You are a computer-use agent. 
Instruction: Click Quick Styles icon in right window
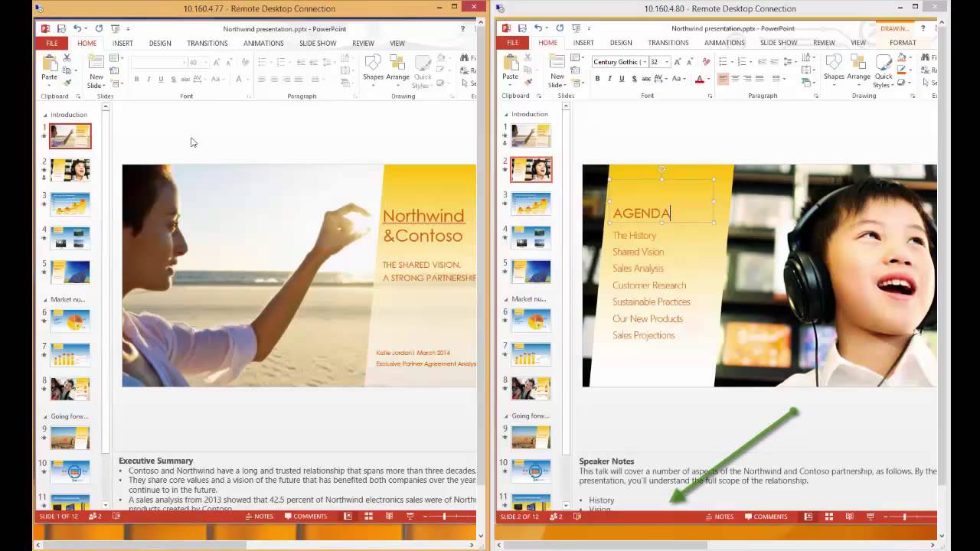click(x=884, y=63)
